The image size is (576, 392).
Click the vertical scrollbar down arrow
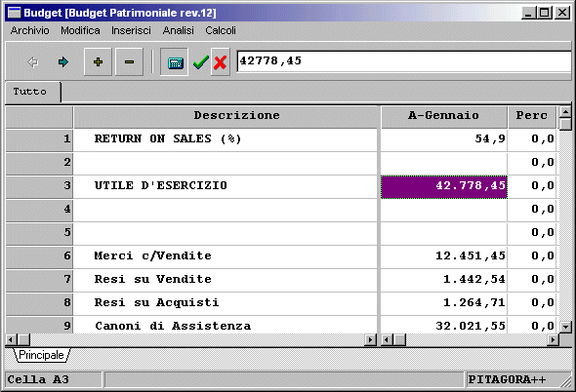click(565, 327)
